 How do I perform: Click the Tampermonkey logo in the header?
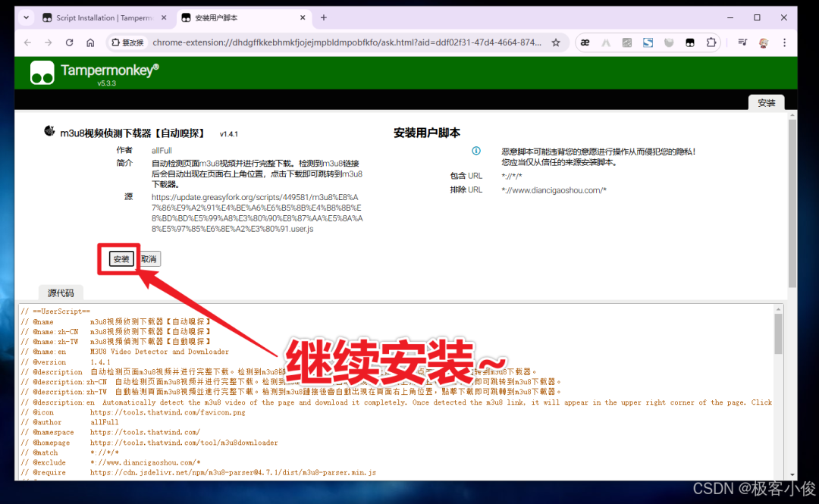coord(42,73)
